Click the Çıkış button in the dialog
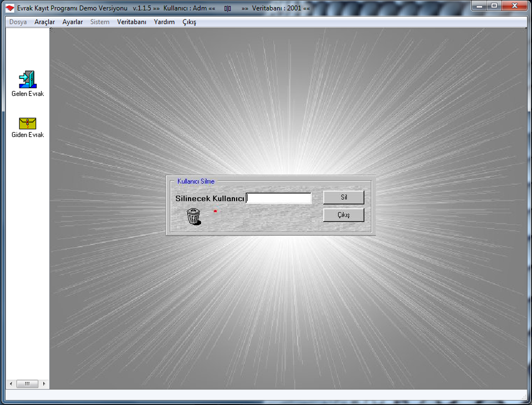The width and height of the screenshot is (532, 405). pyautogui.click(x=344, y=215)
